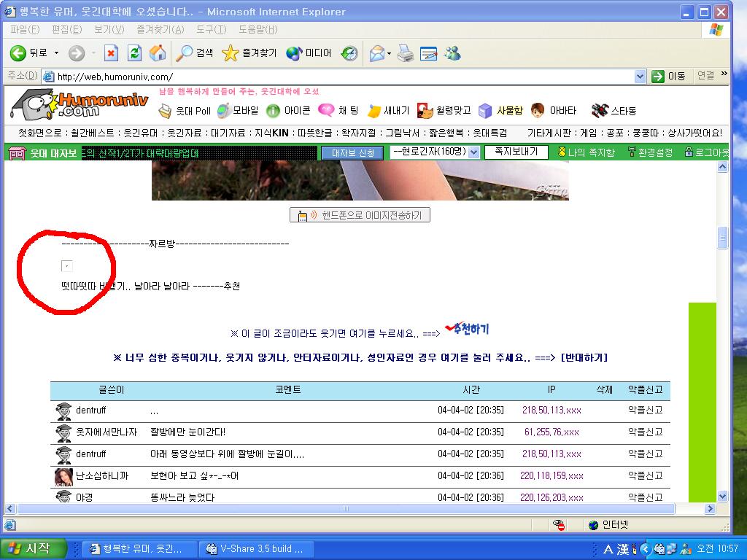Click the [반대하기] oppose link
Image resolution: width=747 pixels, height=560 pixels.
584,357
